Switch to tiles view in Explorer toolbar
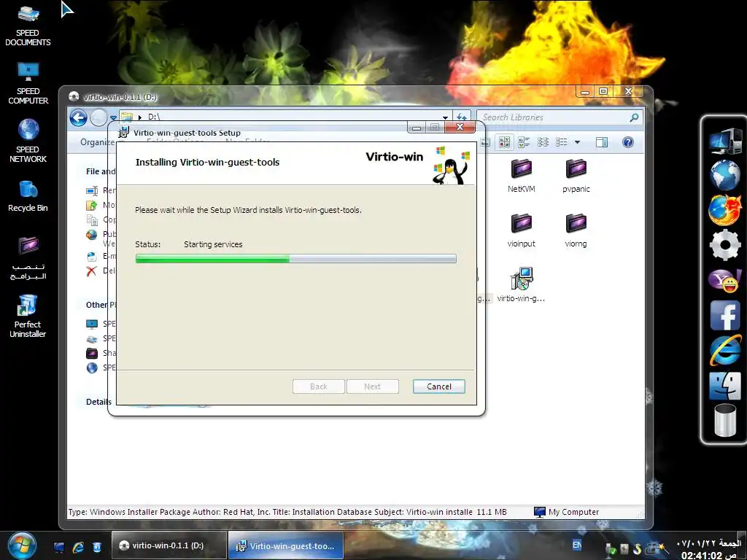This screenshot has width=747, height=560. [x=524, y=142]
